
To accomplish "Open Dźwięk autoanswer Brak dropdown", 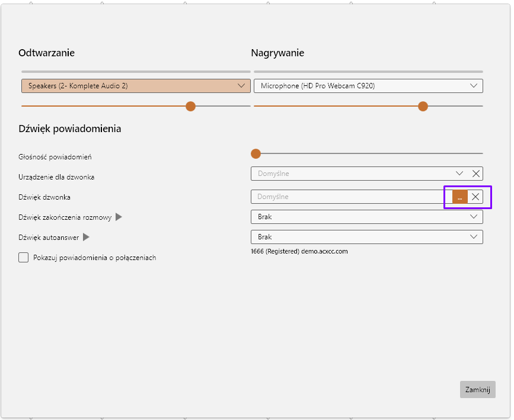I will coord(366,237).
